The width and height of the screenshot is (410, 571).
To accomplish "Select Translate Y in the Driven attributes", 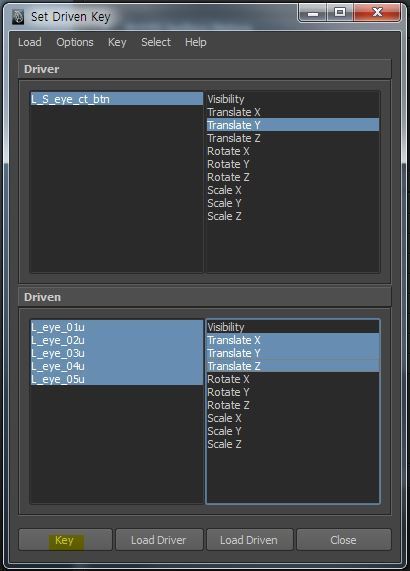I will (x=293, y=353).
